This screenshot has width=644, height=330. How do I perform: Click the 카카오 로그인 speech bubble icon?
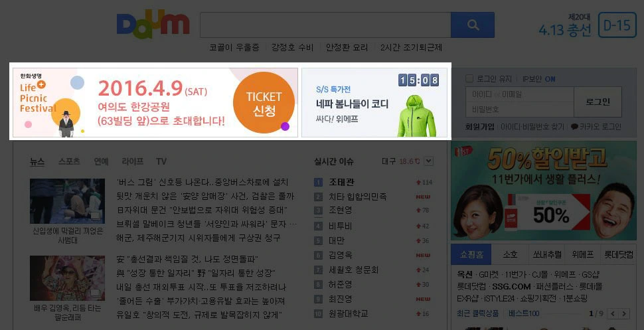[574, 127]
